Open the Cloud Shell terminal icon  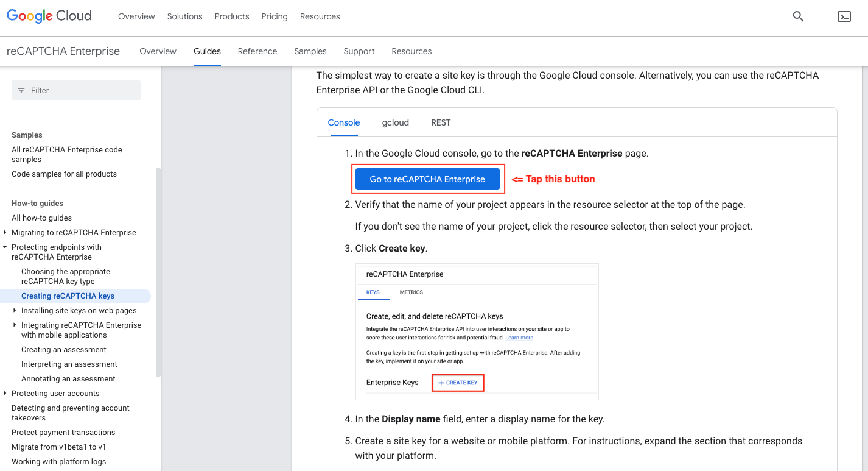(844, 16)
